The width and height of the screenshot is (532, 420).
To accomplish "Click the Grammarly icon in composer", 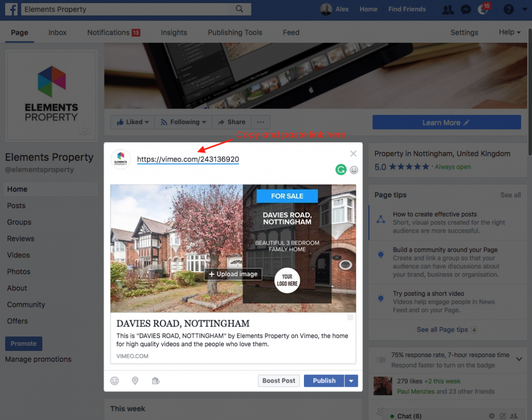I will tap(341, 169).
